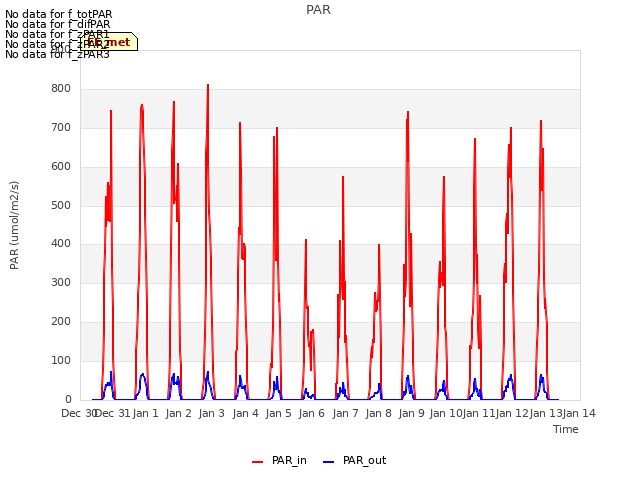Viewport: 640px width, 480px height.
Task: Click the 200 y-axis tick label
Action: 61,322
